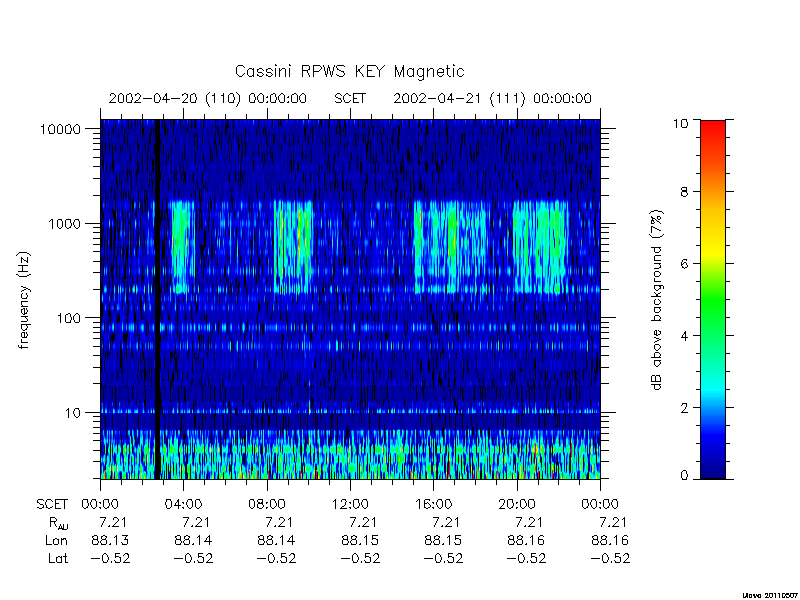Select the 2 colorbar tick label
This screenshot has height=600, width=800.
(x=684, y=408)
